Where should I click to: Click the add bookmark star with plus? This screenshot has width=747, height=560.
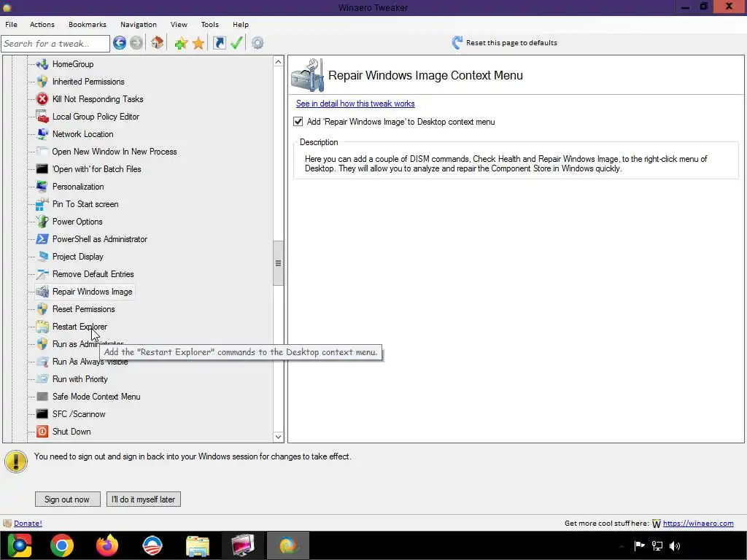[181, 43]
